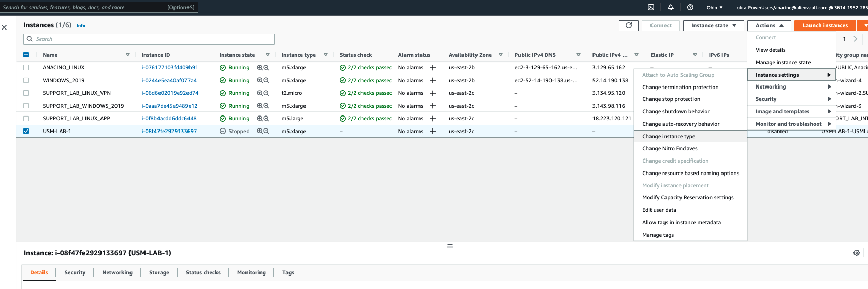Click the plus magnifier in the SUPPORT_LAB_WINDOWS_2019 row
This screenshot has height=289, width=868.
click(260, 106)
